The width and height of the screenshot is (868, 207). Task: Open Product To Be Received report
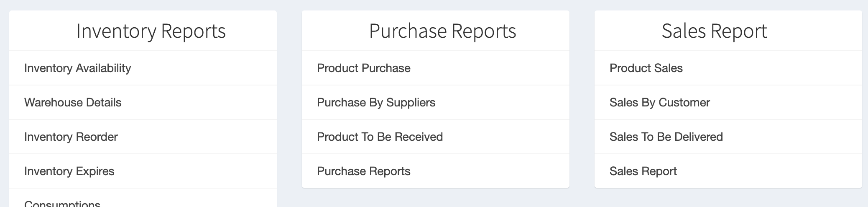(380, 137)
